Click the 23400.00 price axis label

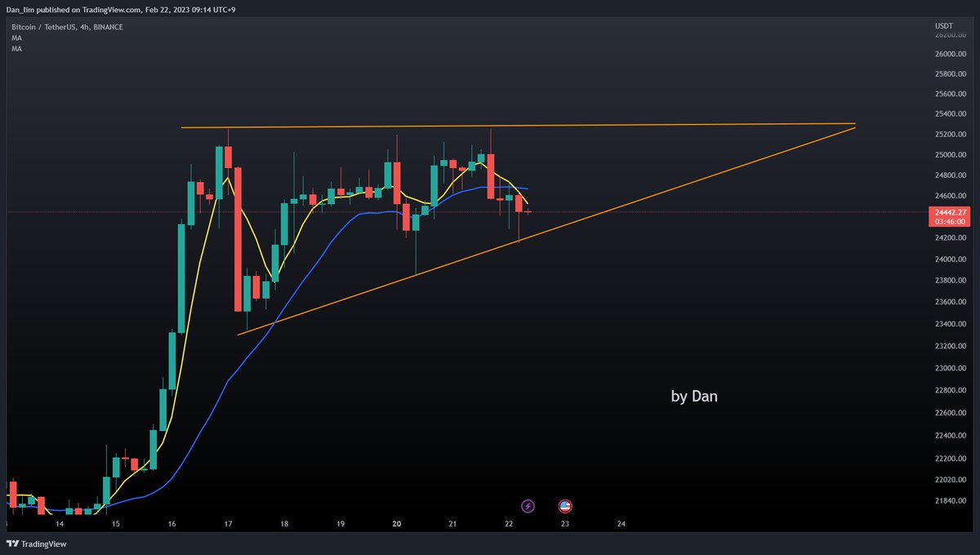[950, 324]
